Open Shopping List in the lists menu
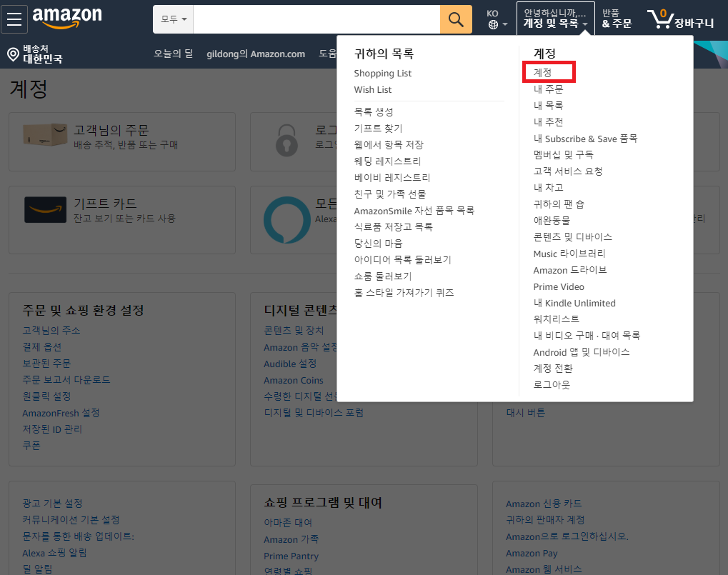728x575 pixels. (x=382, y=74)
